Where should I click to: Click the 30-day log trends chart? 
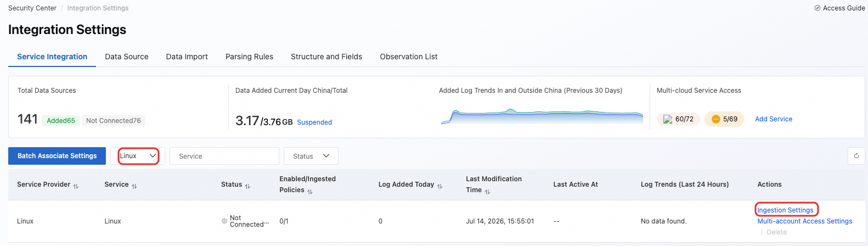pos(542,116)
